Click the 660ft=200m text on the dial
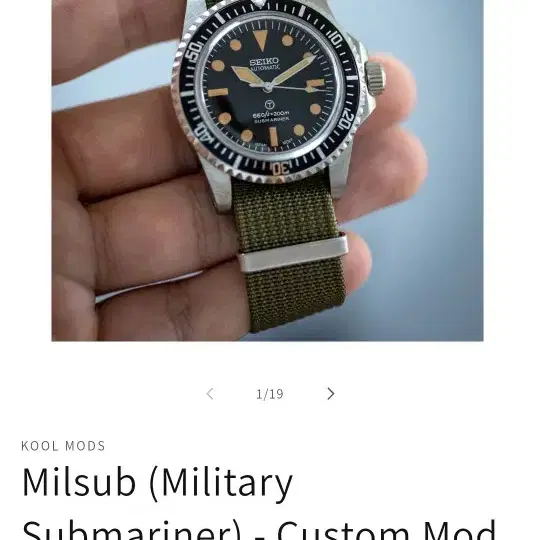 [271, 114]
